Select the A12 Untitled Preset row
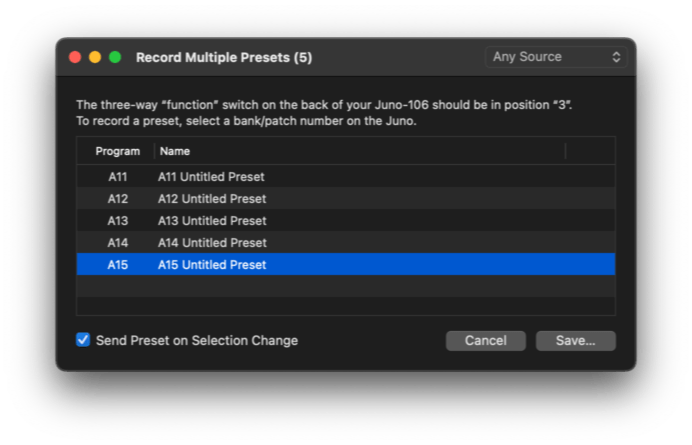692x445 pixels. point(346,199)
